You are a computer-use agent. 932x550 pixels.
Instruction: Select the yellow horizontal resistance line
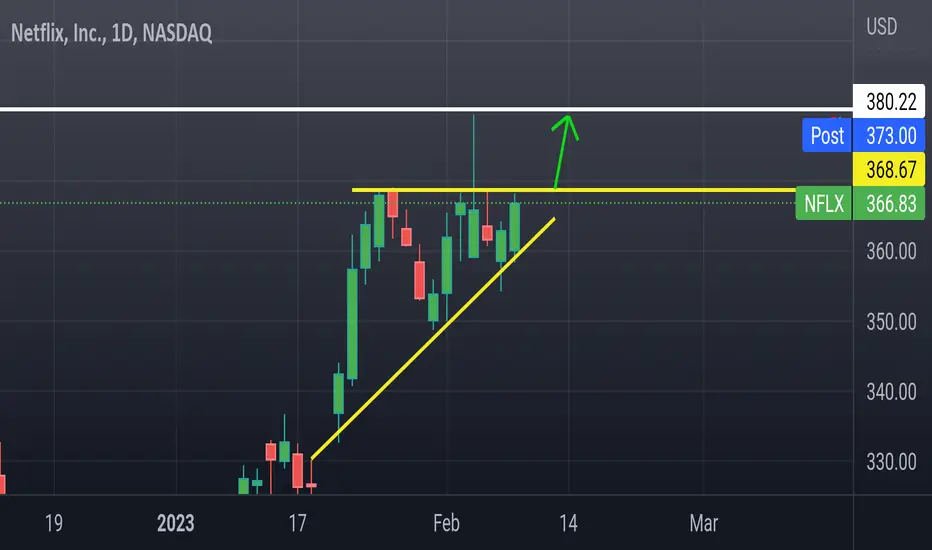[x=574, y=190]
